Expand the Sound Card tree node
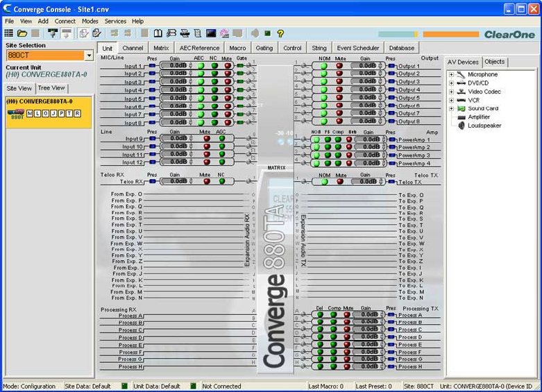The height and width of the screenshot is (392, 542). pos(451,108)
